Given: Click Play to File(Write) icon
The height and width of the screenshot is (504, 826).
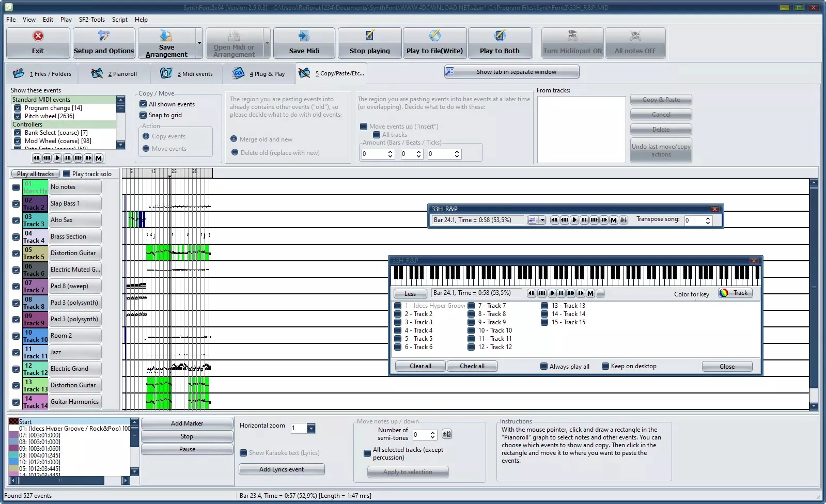Looking at the screenshot, I should pyautogui.click(x=434, y=36).
